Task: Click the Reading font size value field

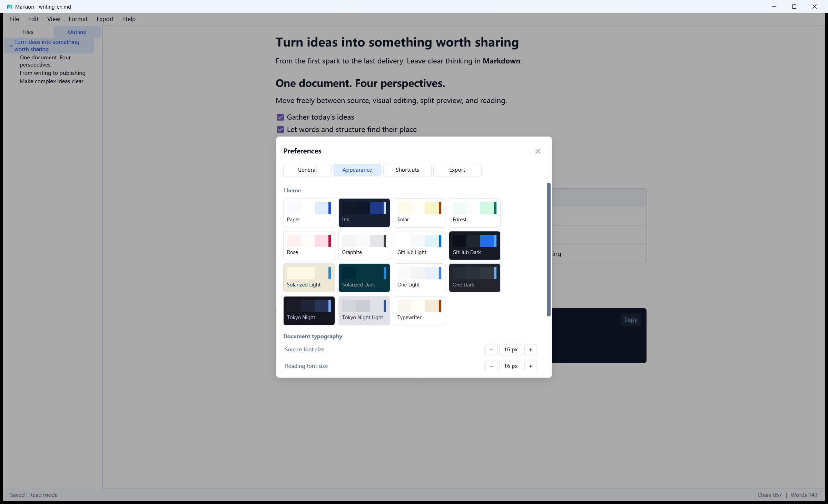Action: click(511, 366)
